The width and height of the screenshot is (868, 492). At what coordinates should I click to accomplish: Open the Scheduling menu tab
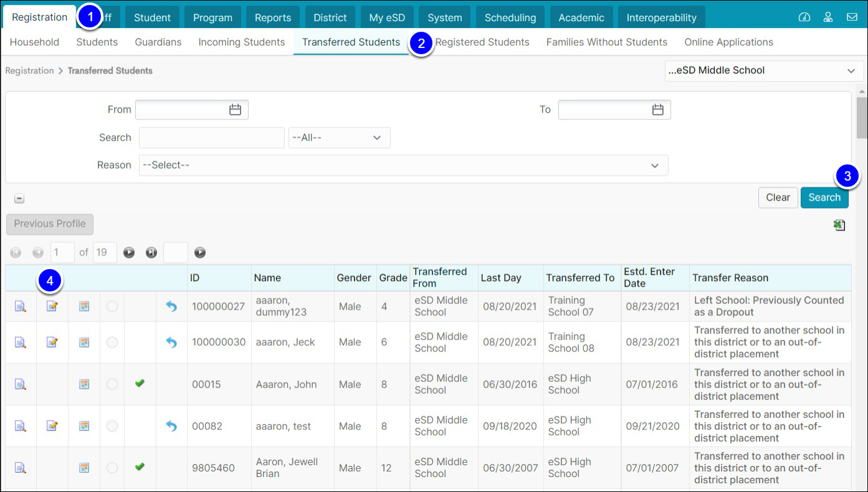pyautogui.click(x=510, y=17)
